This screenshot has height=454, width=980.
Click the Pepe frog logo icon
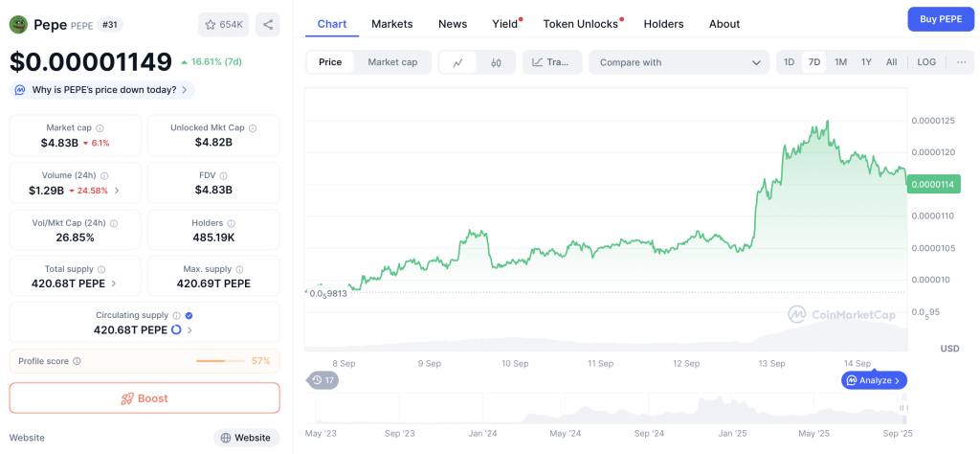click(19, 25)
